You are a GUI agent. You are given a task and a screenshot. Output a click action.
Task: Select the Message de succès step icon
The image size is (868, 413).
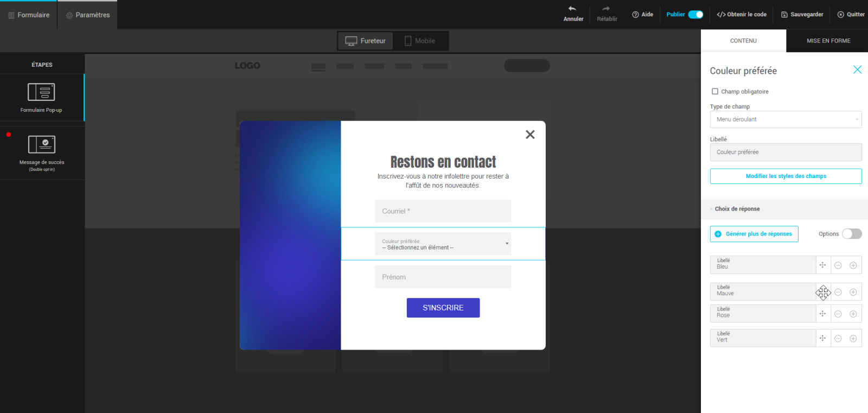tap(42, 145)
